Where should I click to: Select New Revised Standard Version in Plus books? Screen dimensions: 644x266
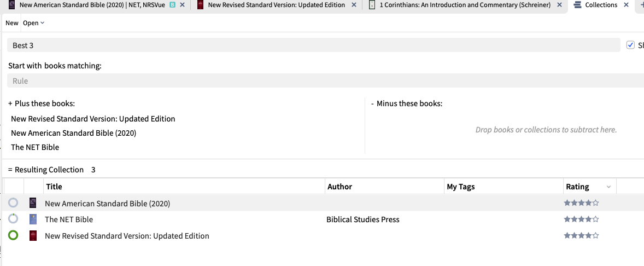(93, 119)
